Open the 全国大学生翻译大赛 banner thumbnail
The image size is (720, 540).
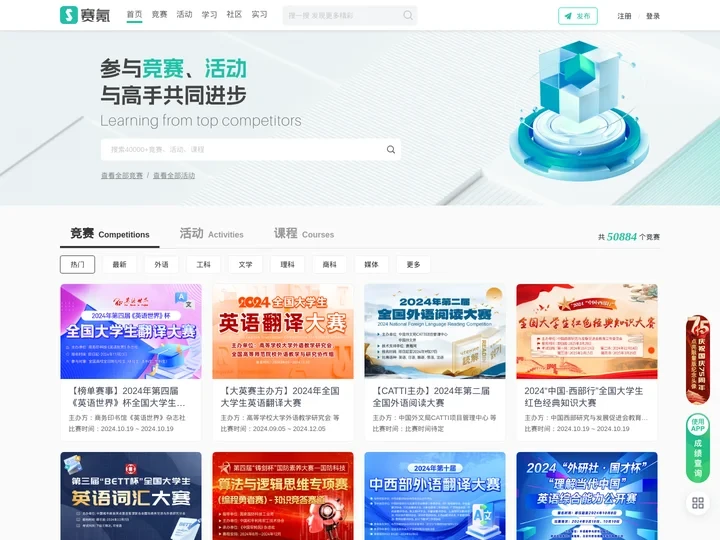click(x=131, y=331)
